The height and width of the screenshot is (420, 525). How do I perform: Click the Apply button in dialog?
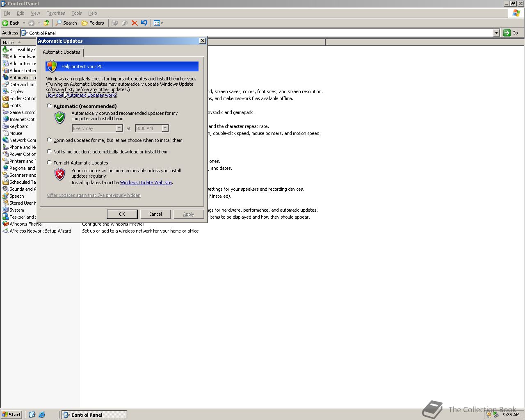point(188,214)
